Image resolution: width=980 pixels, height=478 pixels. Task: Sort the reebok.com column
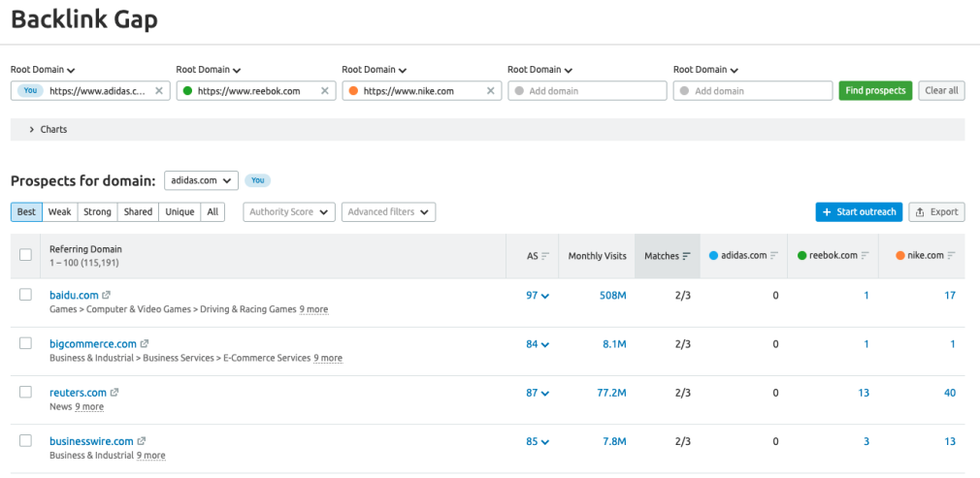pos(865,256)
